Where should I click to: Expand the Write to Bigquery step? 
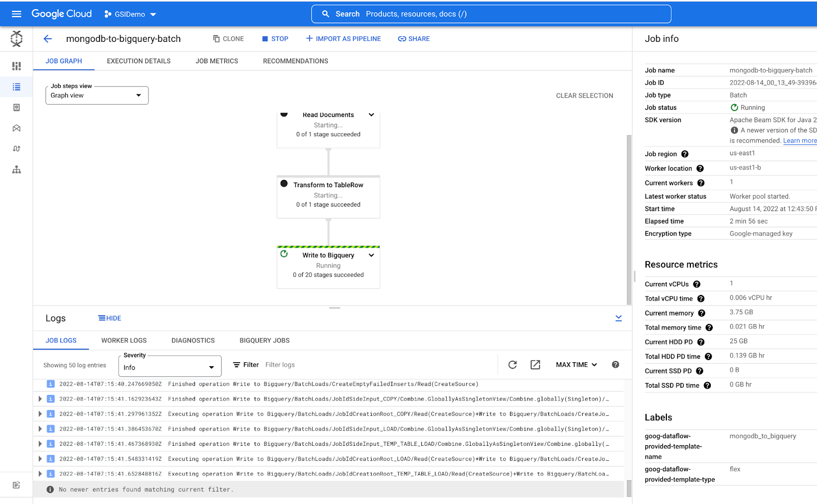click(x=371, y=255)
